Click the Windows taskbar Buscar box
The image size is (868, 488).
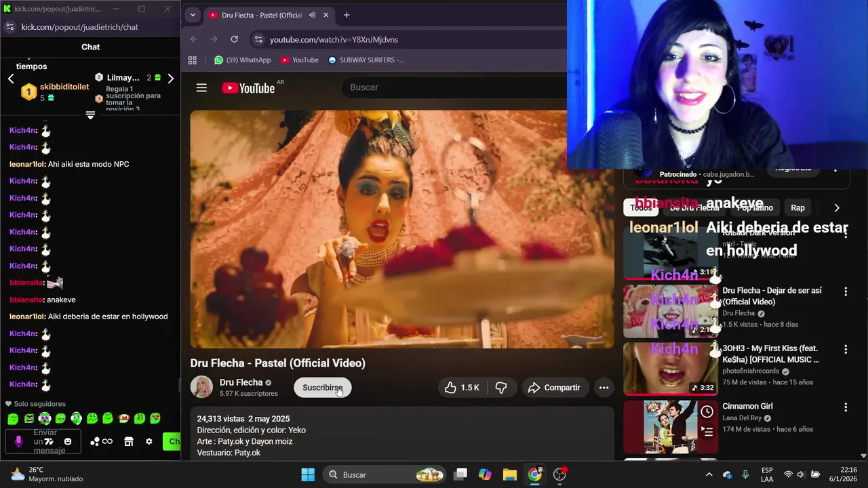pyautogui.click(x=384, y=474)
